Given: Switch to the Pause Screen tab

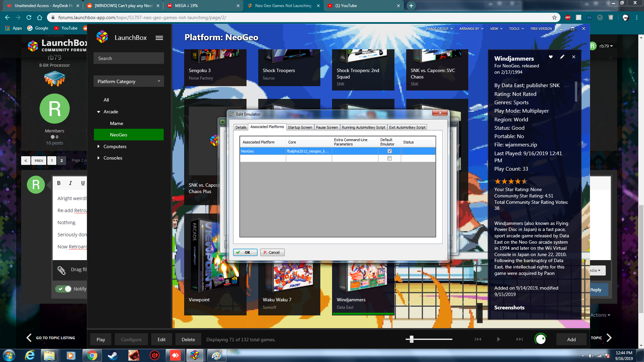Looking at the screenshot, I should point(327,127).
